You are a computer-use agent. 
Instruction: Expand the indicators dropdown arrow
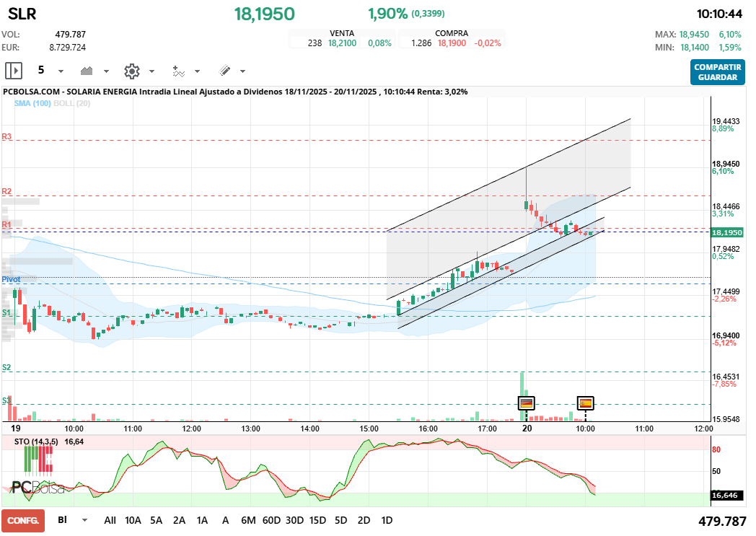click(x=197, y=71)
